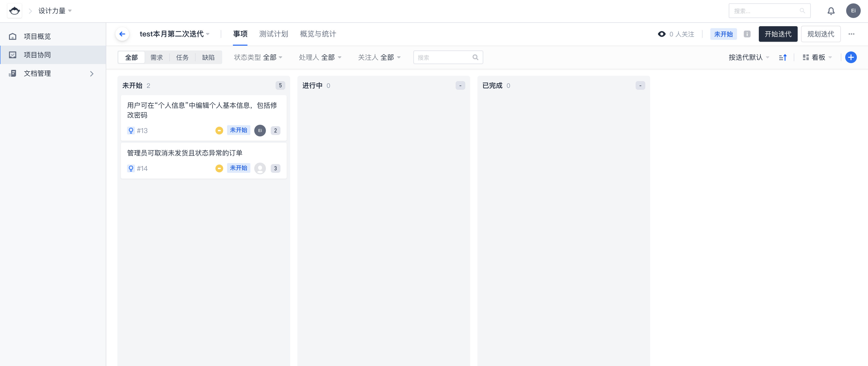Select the 缺陷 filter segment

208,58
